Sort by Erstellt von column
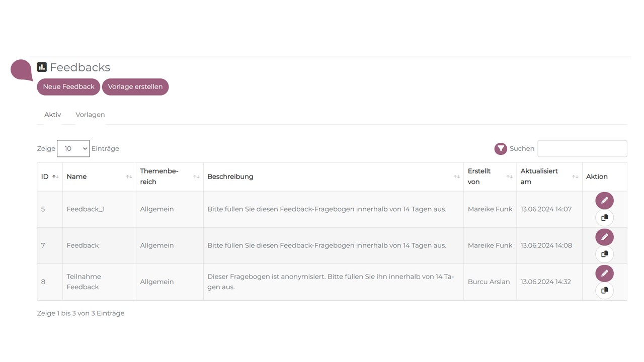Image resolution: width=644 pixels, height=362 pixels. pyautogui.click(x=509, y=176)
